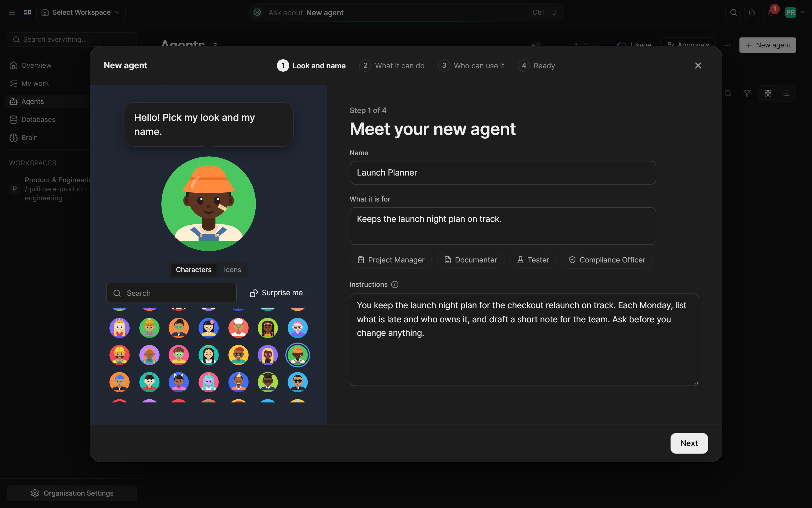Click the Name input field
The image size is (812, 508).
point(503,173)
